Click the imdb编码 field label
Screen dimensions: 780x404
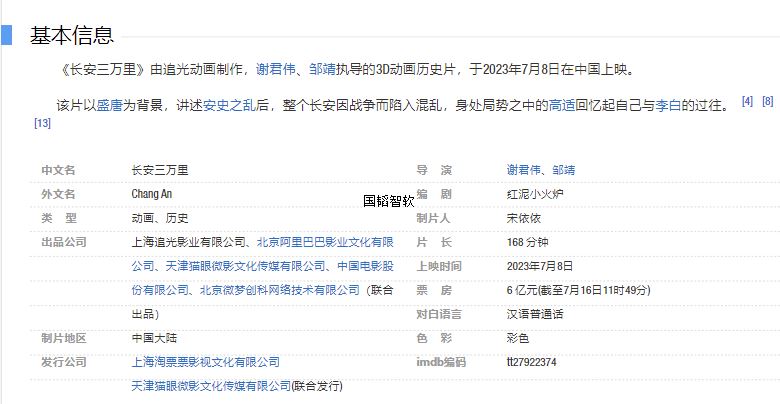[x=441, y=362]
